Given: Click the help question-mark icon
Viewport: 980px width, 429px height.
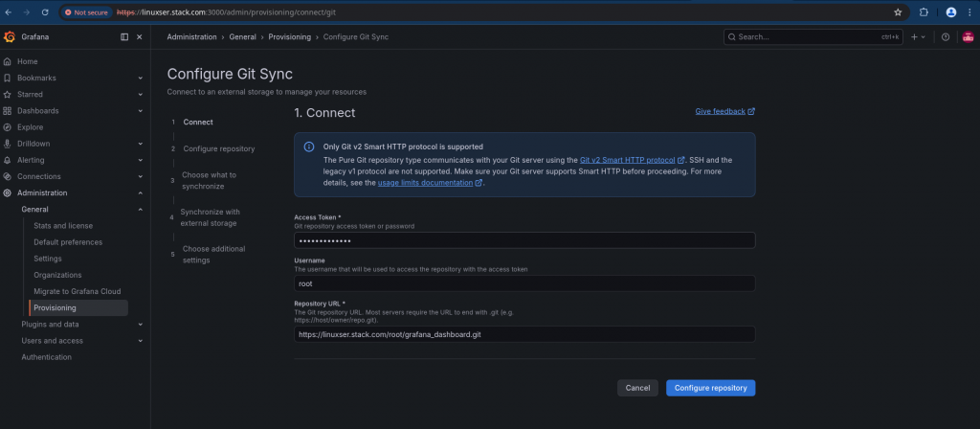Looking at the screenshot, I should click(x=946, y=37).
